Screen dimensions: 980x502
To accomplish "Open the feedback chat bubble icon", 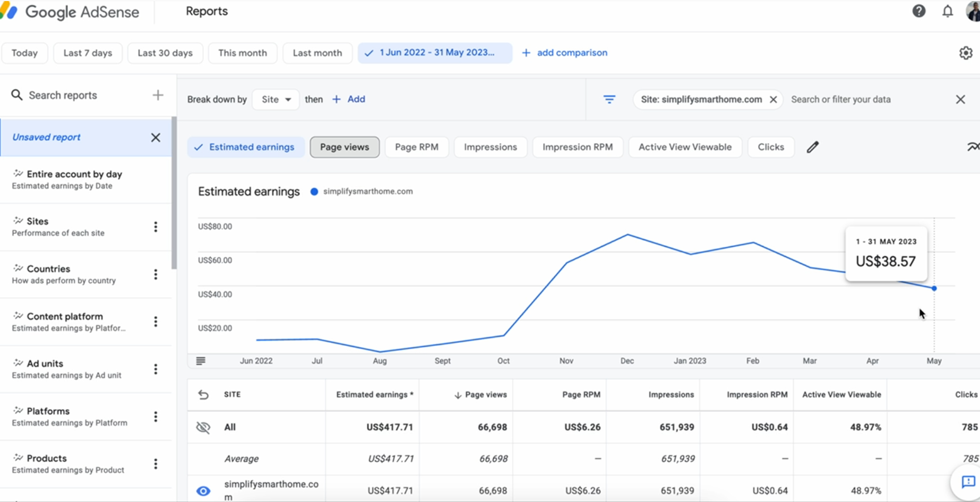I will [968, 482].
